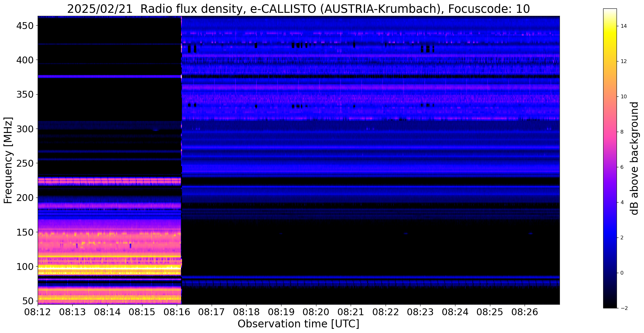Click the colorbar tick label 4
Image resolution: width=644 pixels, height=333 pixels.
[622, 203]
